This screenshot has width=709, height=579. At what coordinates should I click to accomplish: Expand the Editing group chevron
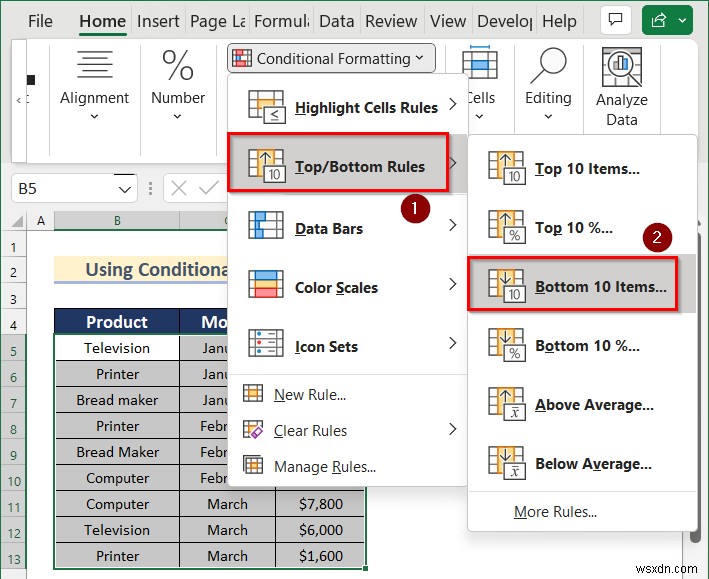(548, 117)
